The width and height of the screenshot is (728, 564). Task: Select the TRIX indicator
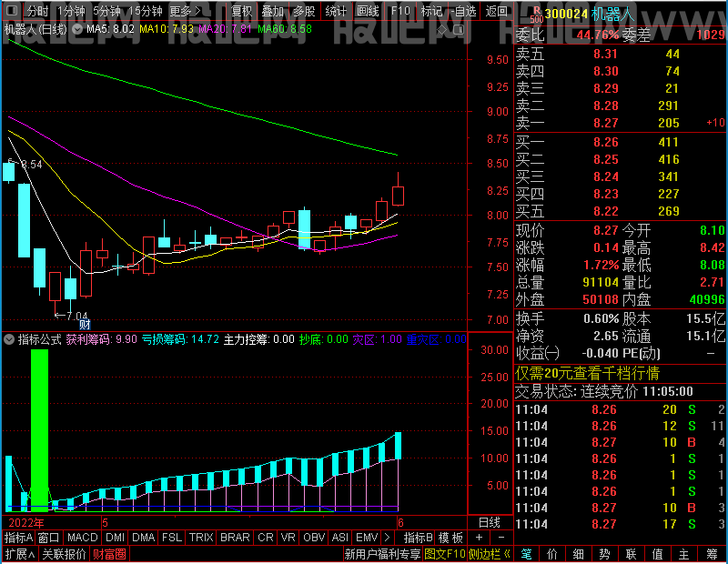(201, 538)
